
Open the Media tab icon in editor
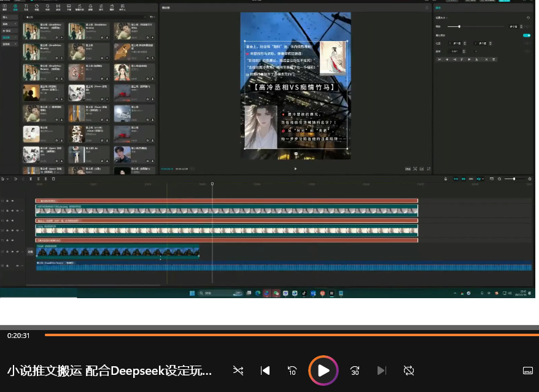[5, 7]
